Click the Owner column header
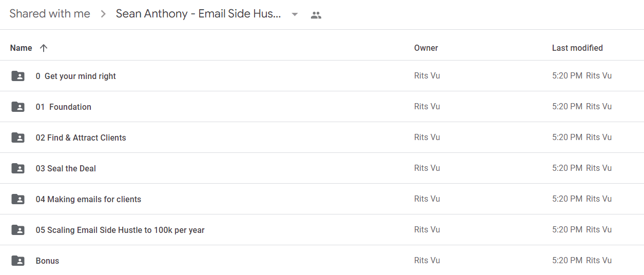 pyautogui.click(x=426, y=48)
